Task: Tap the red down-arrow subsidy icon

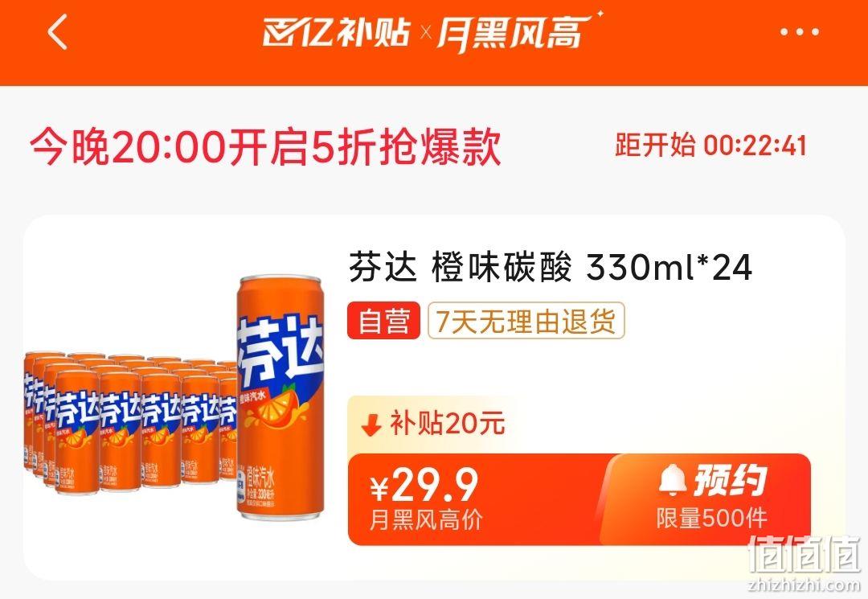Action: click(371, 425)
